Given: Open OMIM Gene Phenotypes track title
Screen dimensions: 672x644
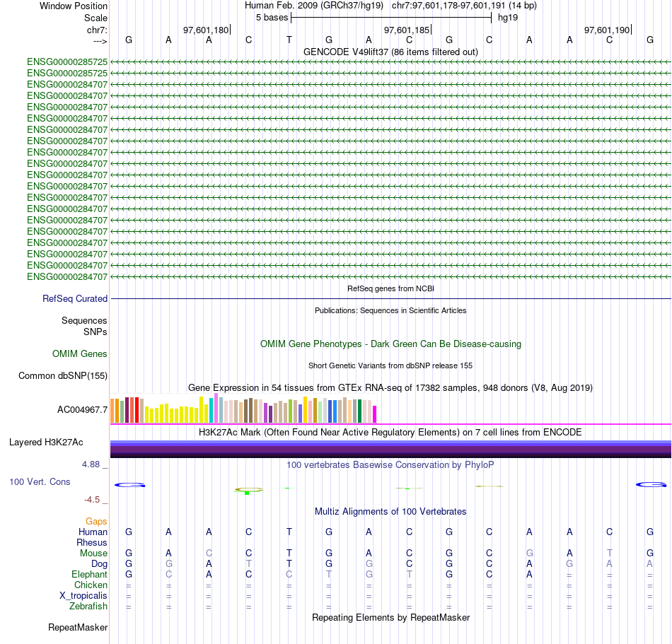Looking at the screenshot, I should [x=390, y=344].
